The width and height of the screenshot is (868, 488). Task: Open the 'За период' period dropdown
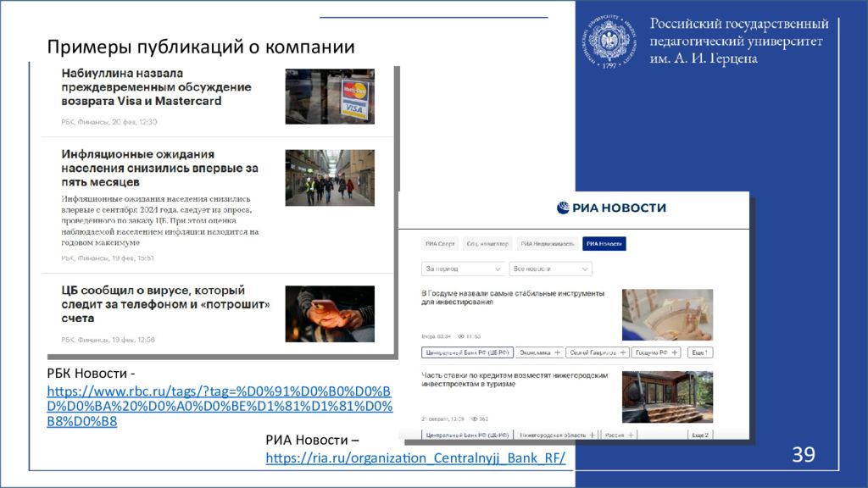[462, 269]
